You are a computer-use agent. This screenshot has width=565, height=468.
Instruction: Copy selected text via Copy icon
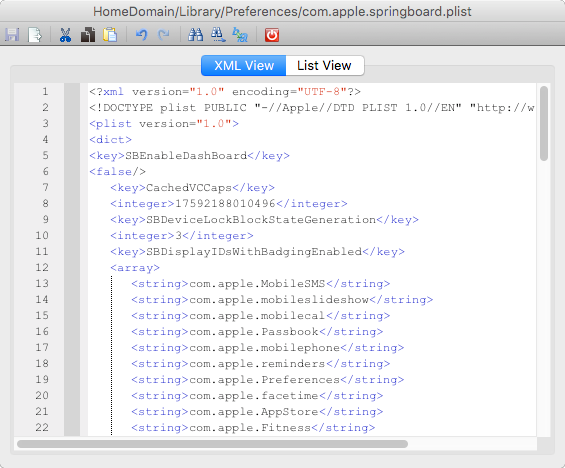[88, 35]
